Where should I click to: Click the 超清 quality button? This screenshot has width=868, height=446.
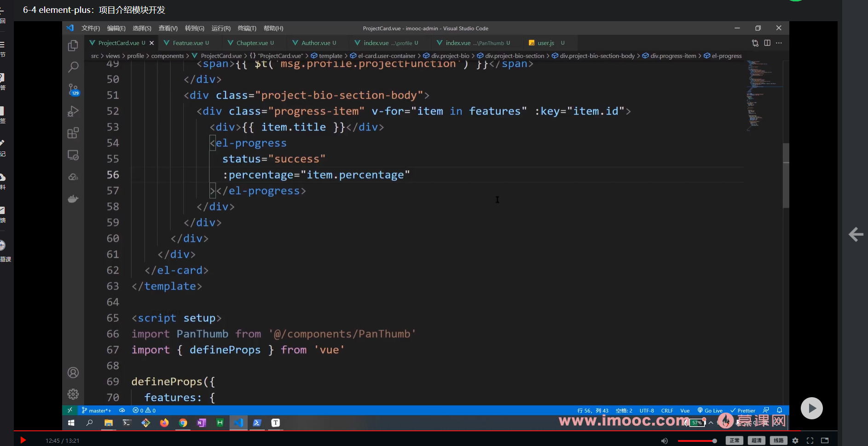pos(756,440)
